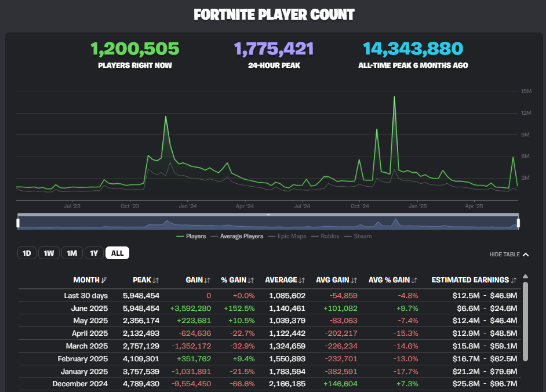Viewport: 546px width, 392px height.
Task: Click left handle of chart range navigator
Action: [18, 223]
